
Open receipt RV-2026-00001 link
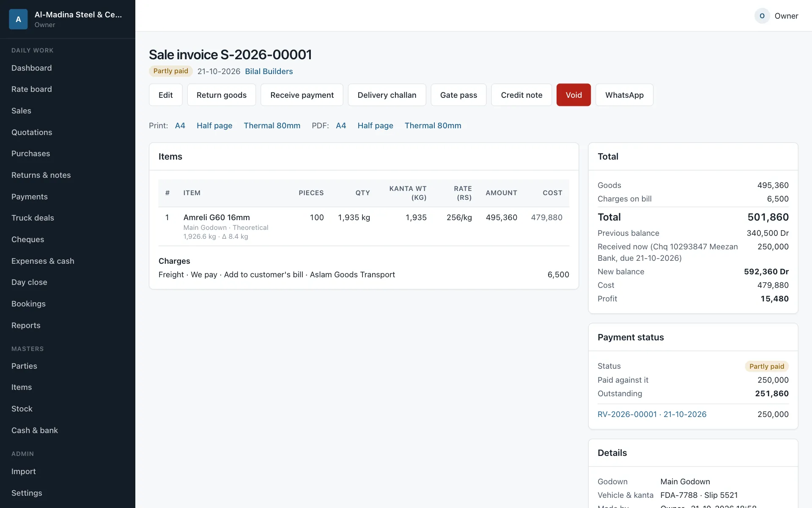click(652, 414)
